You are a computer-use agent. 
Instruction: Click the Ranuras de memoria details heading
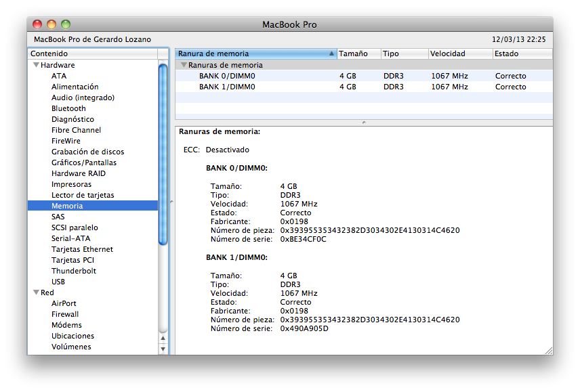pos(220,131)
